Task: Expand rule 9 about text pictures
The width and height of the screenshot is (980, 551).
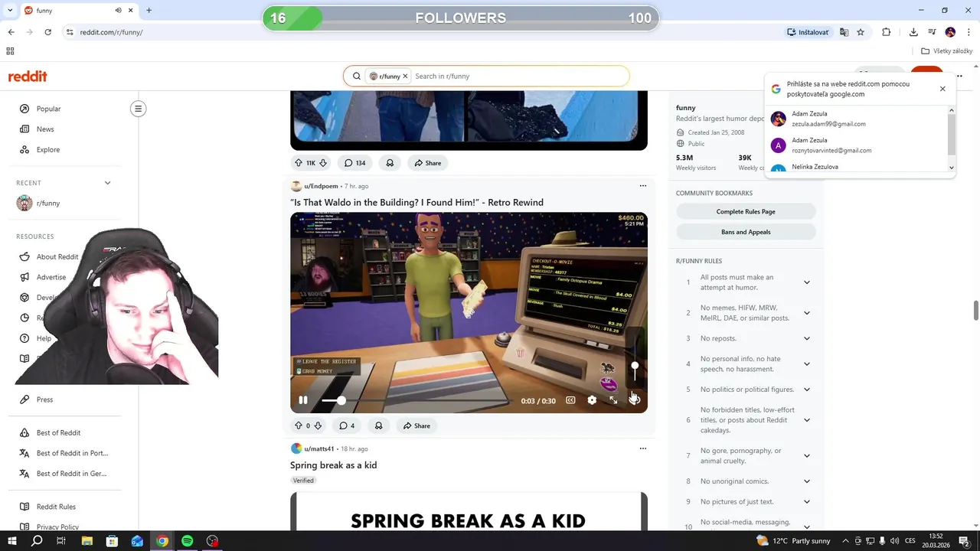Action: tap(807, 502)
